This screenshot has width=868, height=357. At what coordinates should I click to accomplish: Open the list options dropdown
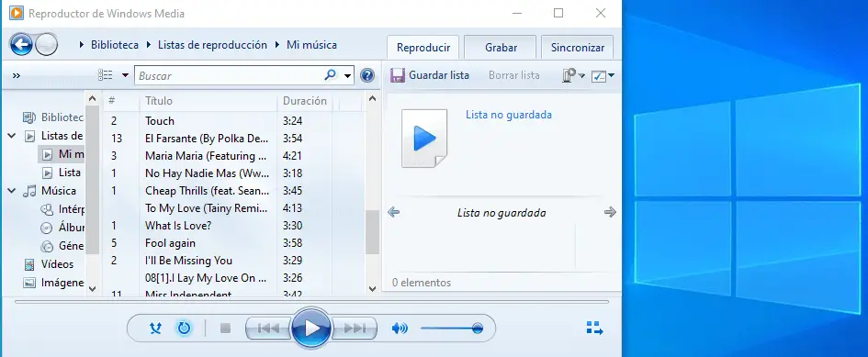tap(573, 75)
